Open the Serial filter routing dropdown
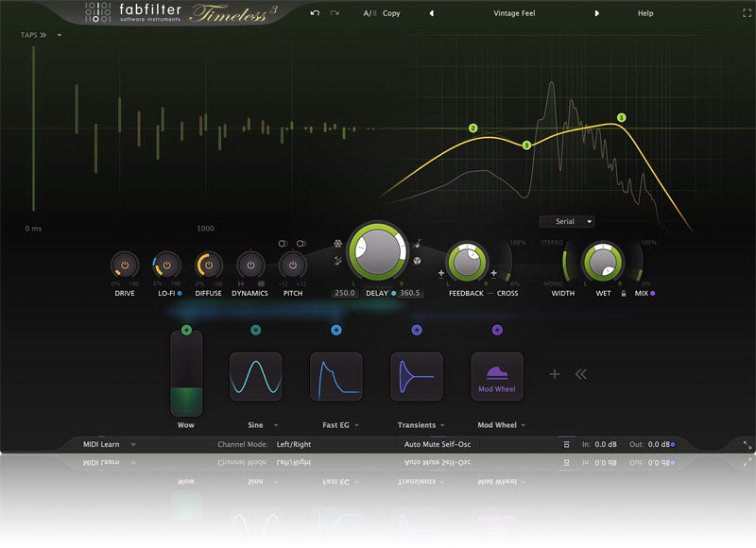The image size is (756, 548). tap(567, 221)
